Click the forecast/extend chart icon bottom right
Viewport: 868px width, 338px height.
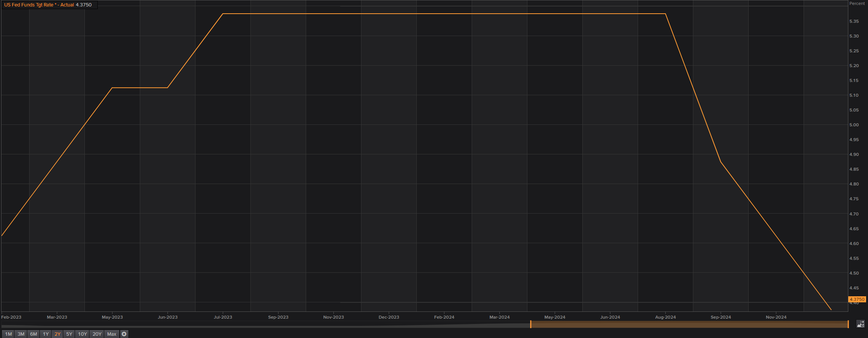click(860, 324)
